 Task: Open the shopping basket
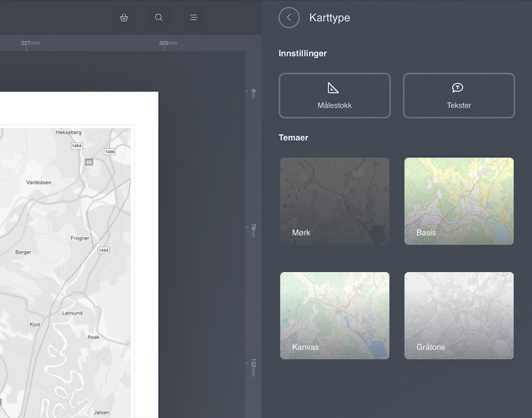point(124,17)
